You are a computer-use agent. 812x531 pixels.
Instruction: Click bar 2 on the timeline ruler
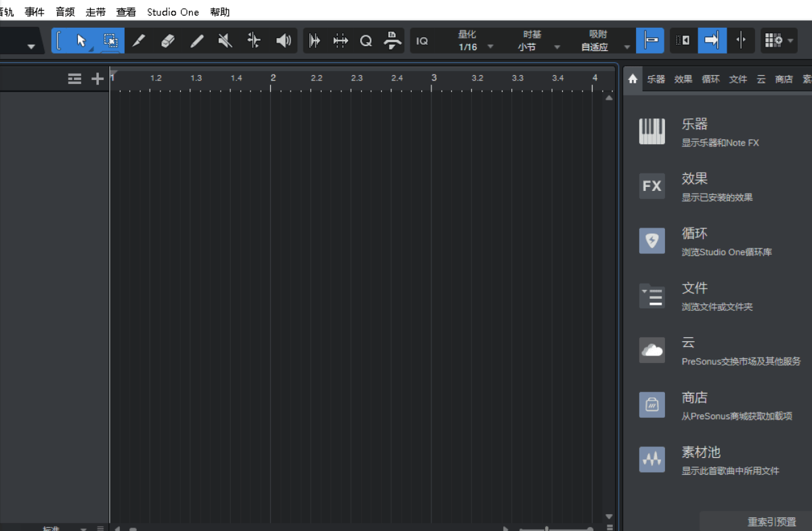pyautogui.click(x=272, y=78)
